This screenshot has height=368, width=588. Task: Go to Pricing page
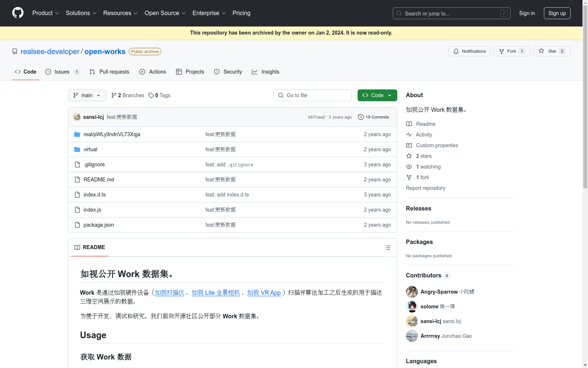coord(241,13)
